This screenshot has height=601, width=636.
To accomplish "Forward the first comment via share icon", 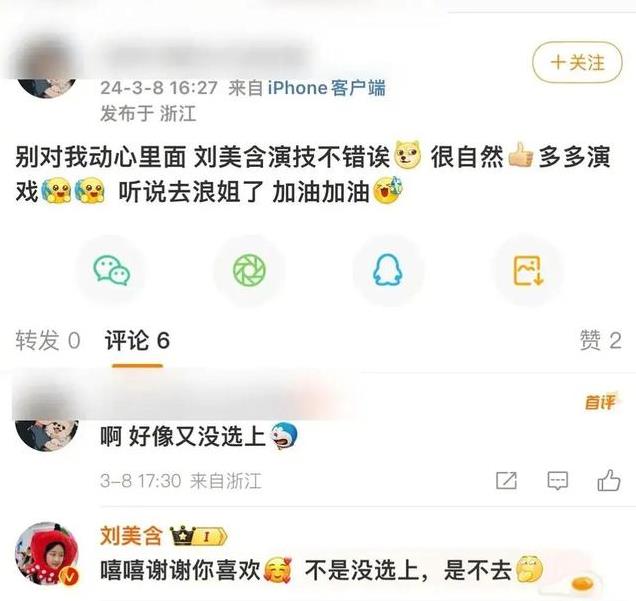I will (x=507, y=481).
